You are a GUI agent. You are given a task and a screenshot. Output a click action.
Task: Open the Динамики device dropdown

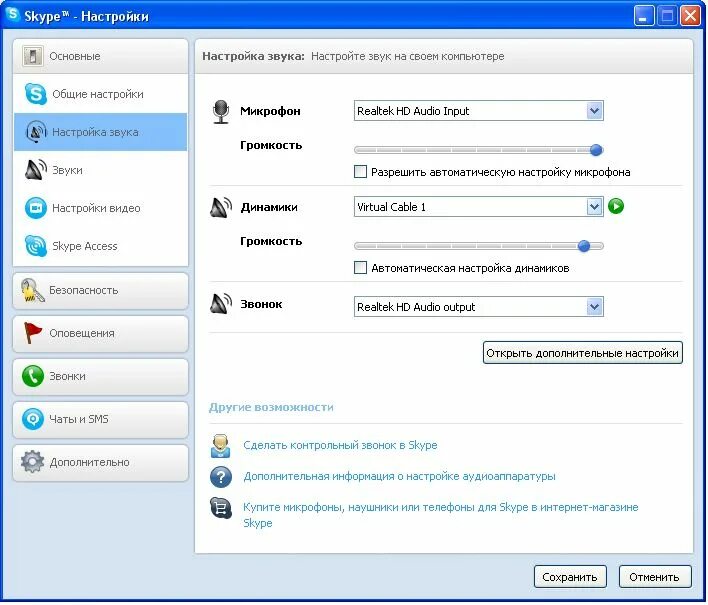click(x=479, y=207)
